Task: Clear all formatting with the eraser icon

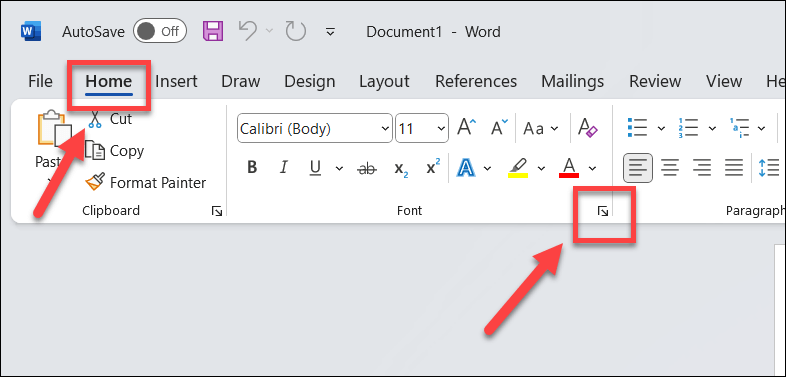Action: coord(587,128)
